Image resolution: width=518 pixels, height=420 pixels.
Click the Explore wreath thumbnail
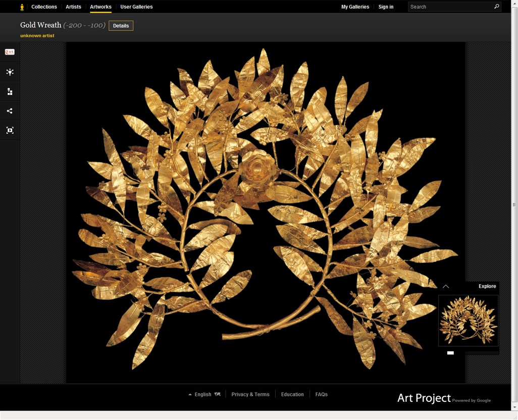(x=469, y=320)
